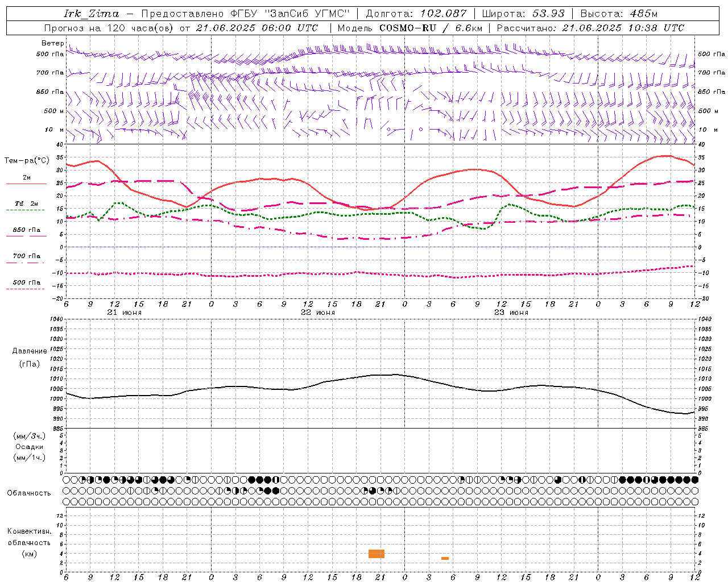
Task: Click the "22 июня" date label
Action: coord(318,313)
